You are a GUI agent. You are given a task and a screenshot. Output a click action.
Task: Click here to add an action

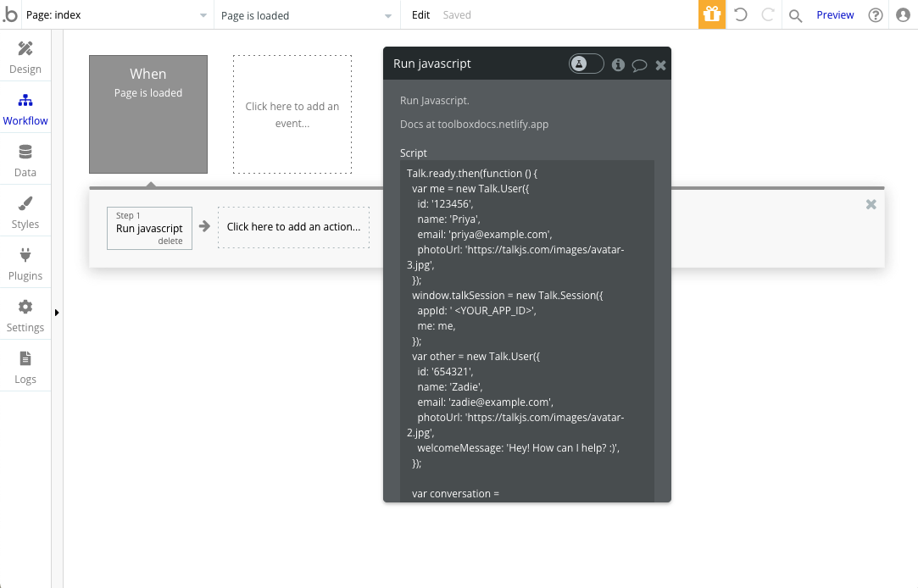(x=293, y=227)
